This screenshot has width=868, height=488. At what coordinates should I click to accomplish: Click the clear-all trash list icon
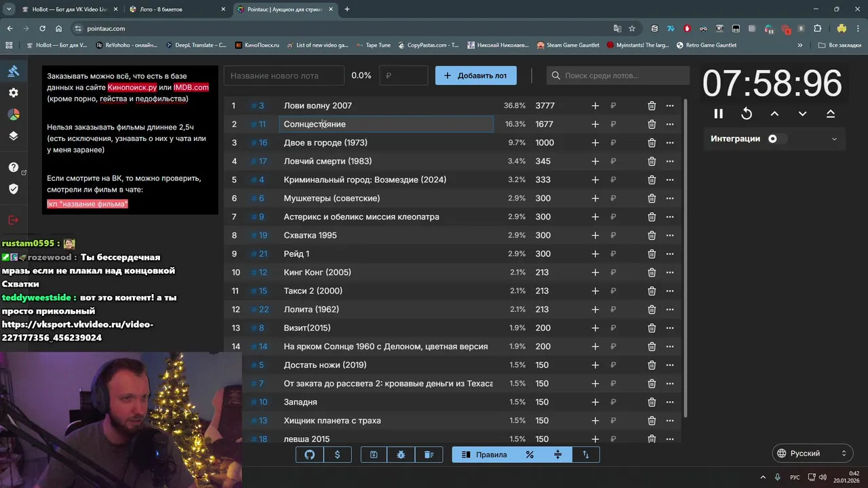click(429, 455)
